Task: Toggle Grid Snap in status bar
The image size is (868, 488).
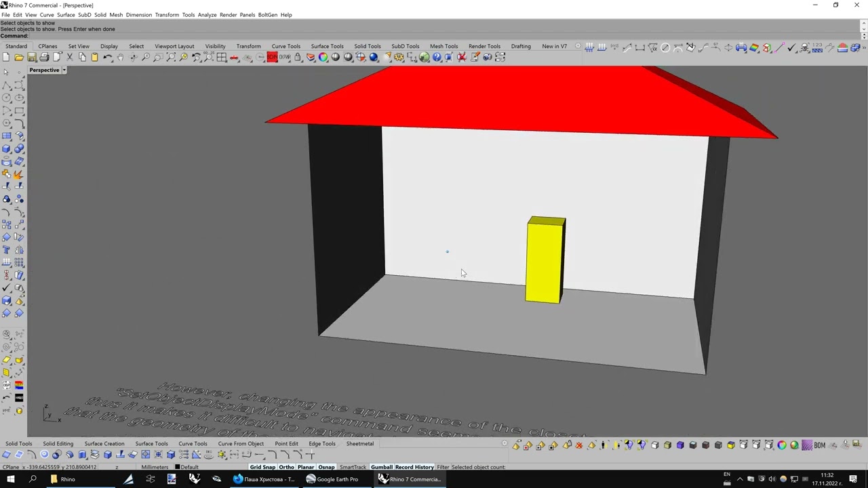Action: tap(262, 467)
